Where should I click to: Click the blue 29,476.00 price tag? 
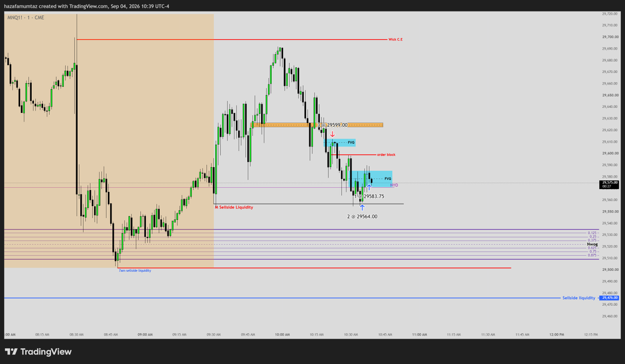pyautogui.click(x=609, y=298)
